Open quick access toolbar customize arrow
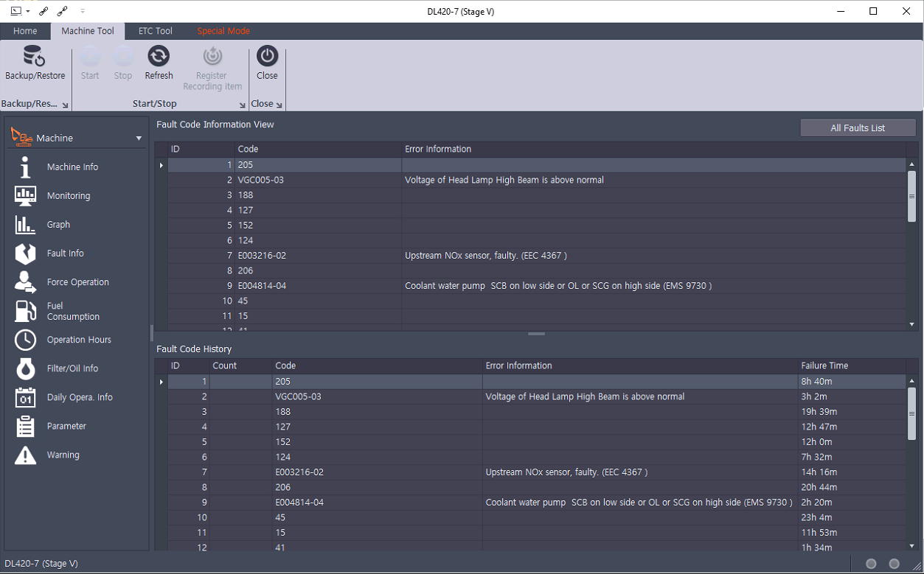 point(83,11)
